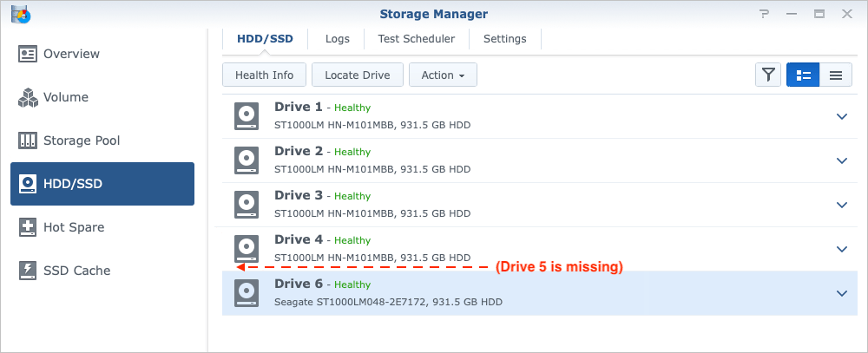The image size is (868, 353).
Task: Switch to detailed list view
Action: point(803,75)
